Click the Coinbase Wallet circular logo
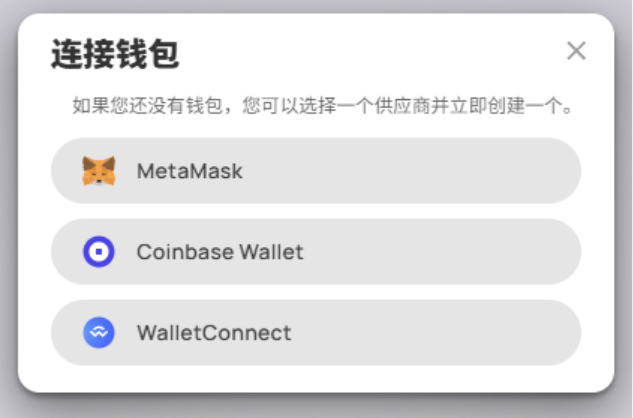Screen dimensions: 633x418 coord(99,252)
